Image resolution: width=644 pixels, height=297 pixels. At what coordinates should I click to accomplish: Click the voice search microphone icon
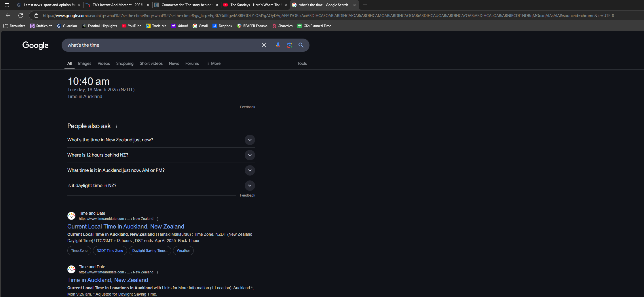pos(278,45)
